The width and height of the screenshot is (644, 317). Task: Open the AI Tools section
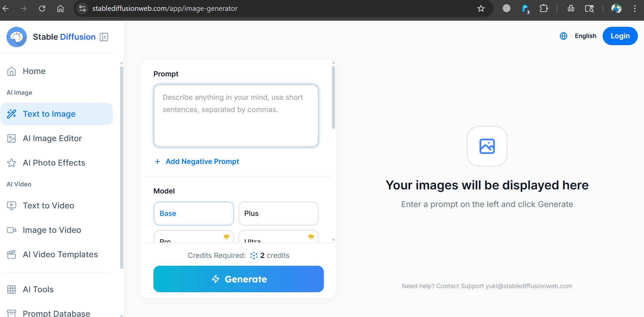38,289
